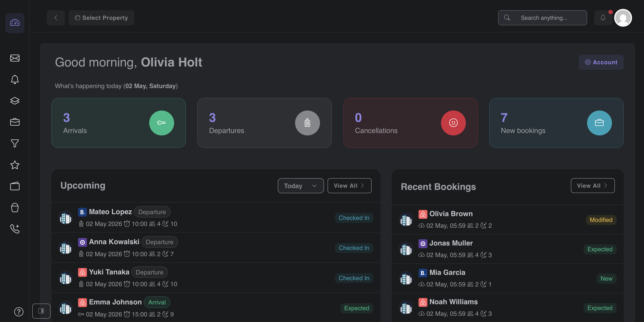Open the layers stack sidebar icon
644x322 pixels.
[x=15, y=101]
